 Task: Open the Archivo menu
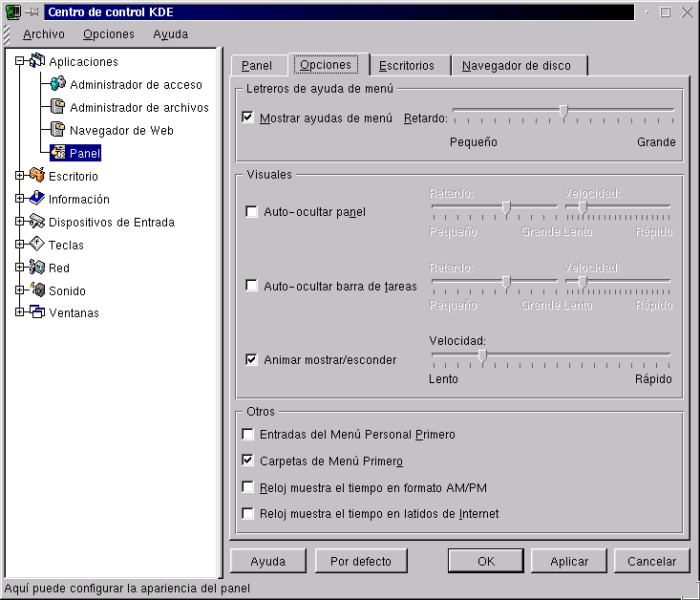44,33
